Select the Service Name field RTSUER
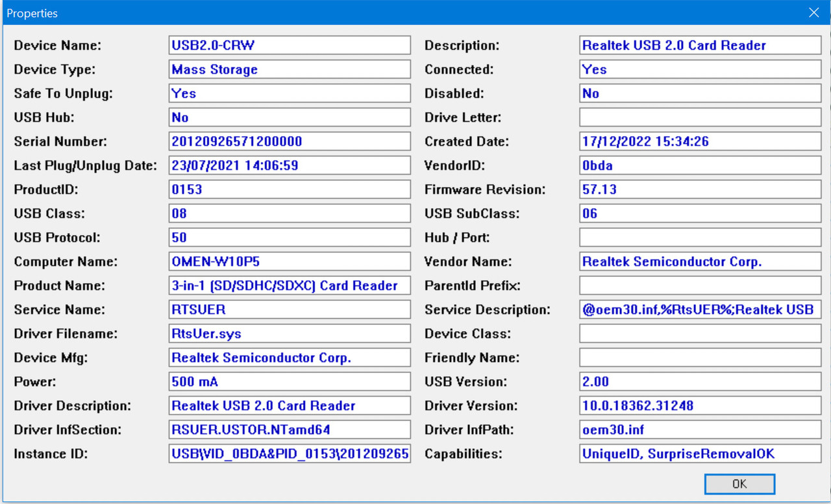Screen dimensions: 831x504 tap(290, 309)
